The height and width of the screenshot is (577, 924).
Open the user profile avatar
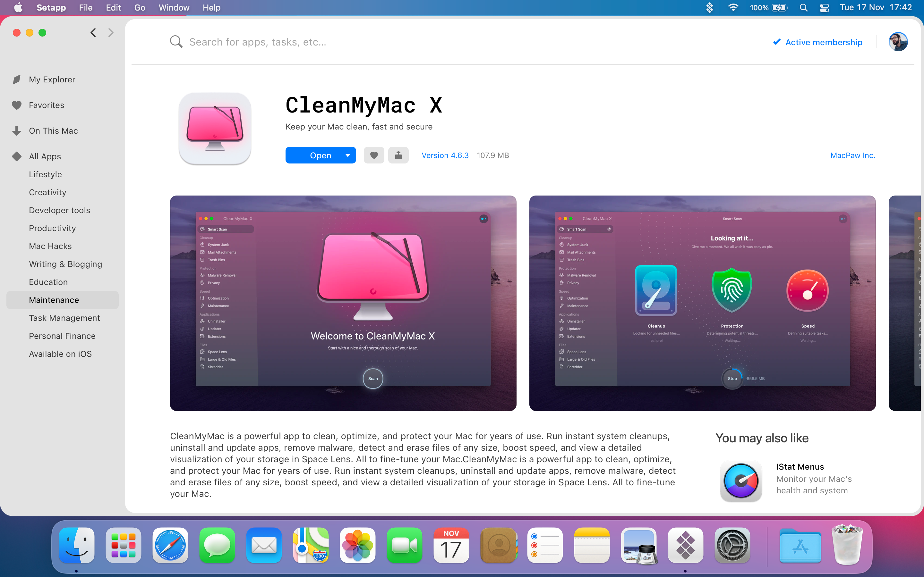898,42
